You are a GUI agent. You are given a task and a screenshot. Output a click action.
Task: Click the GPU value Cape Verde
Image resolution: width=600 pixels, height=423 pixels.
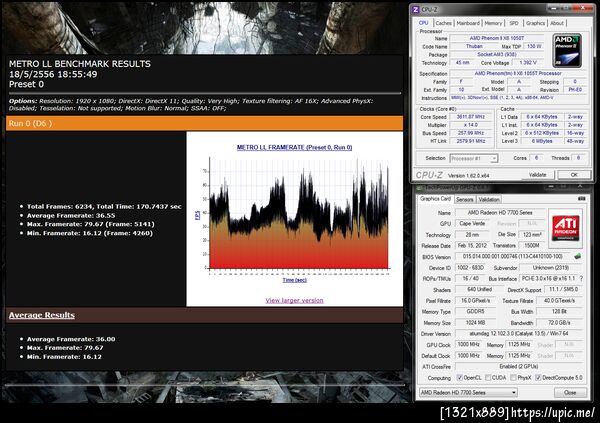pos(472,224)
